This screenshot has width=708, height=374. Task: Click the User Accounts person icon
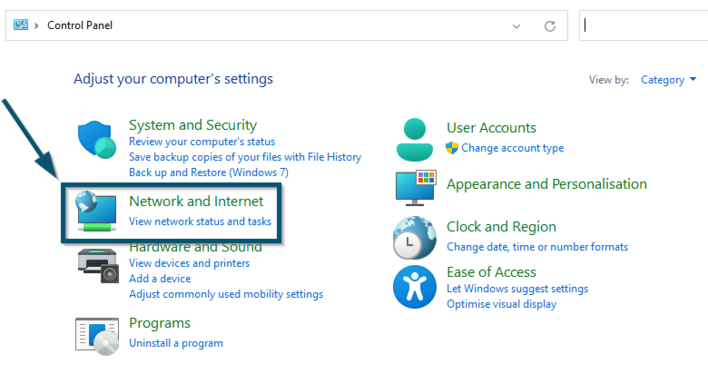pos(415,140)
